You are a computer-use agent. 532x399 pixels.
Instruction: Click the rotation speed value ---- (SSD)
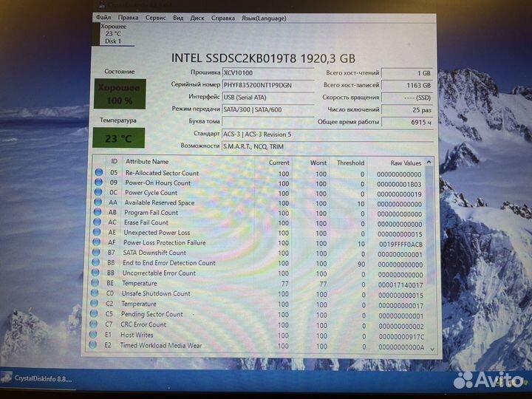pos(407,98)
